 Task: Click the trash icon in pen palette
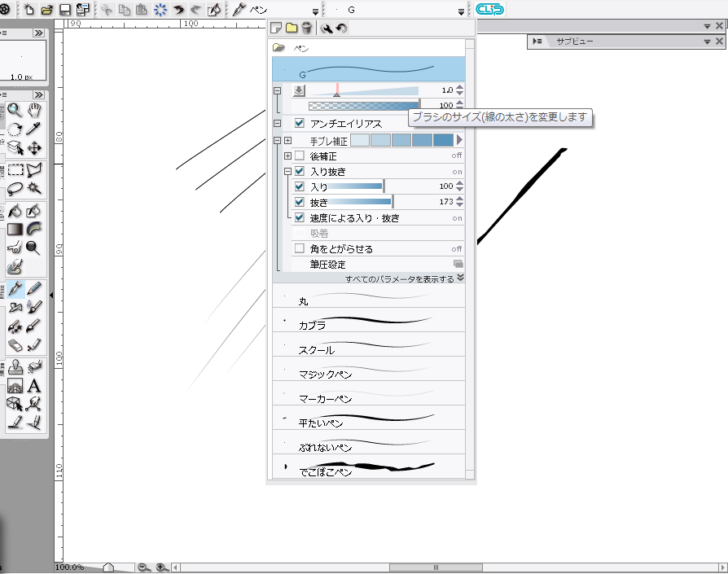(306, 28)
